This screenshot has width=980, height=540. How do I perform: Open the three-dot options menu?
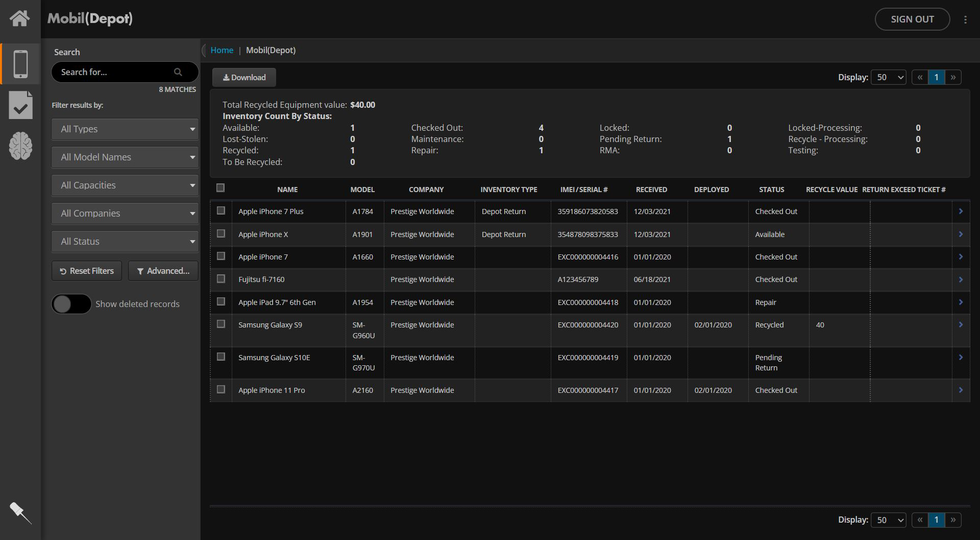tap(965, 19)
